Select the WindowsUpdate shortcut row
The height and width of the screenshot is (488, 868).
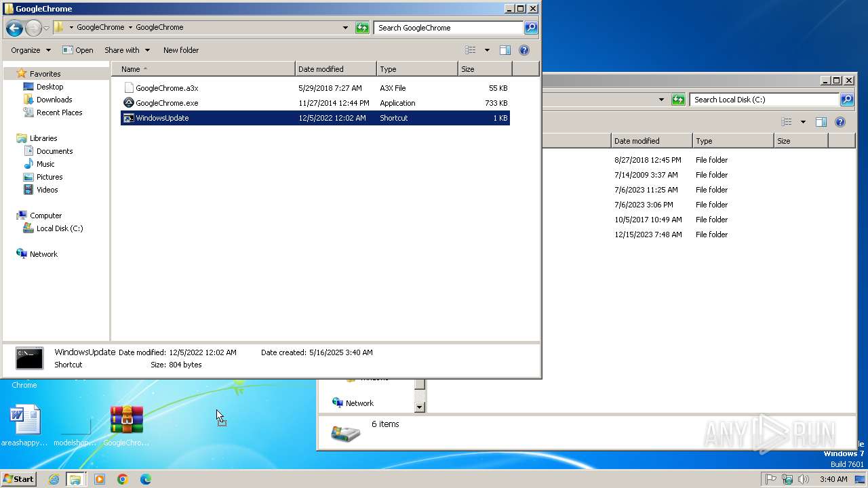315,118
